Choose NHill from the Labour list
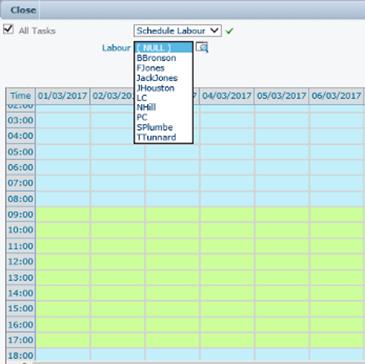365x364 pixels. [x=163, y=108]
